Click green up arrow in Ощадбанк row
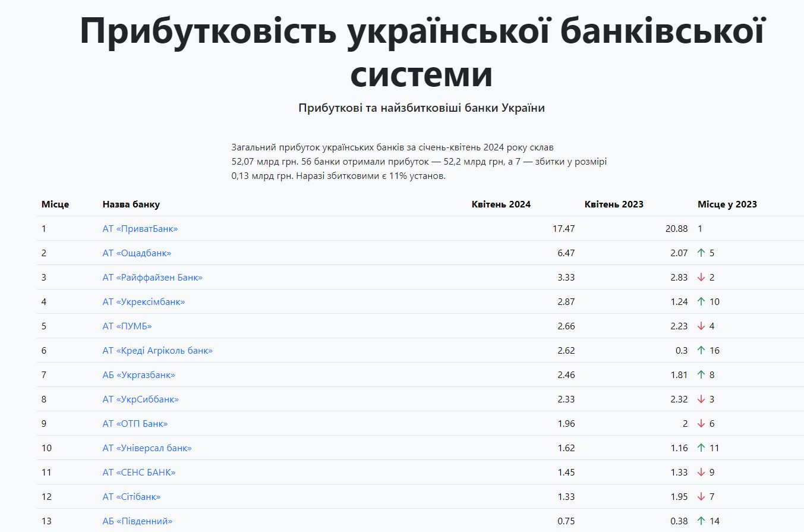This screenshot has width=804, height=532. 701,253
